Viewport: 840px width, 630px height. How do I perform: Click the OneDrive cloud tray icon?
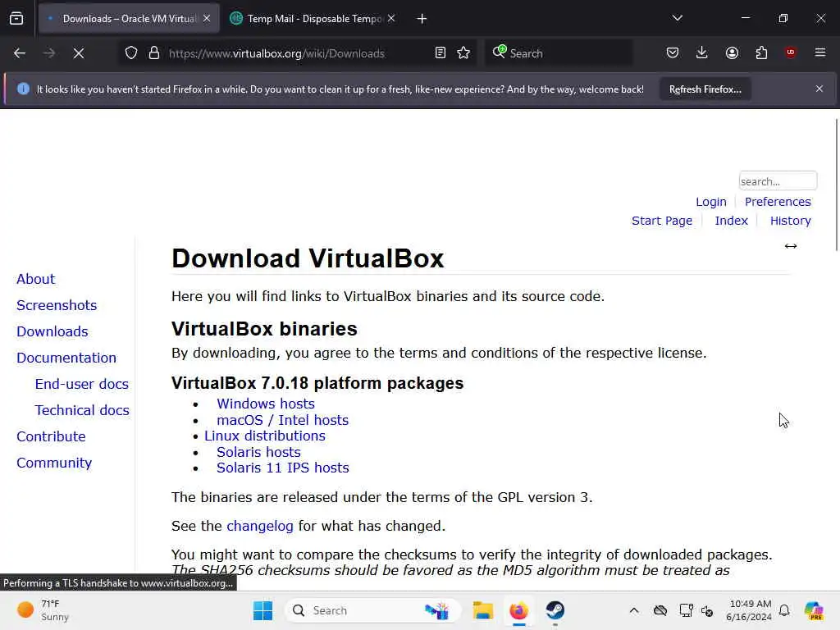660,610
